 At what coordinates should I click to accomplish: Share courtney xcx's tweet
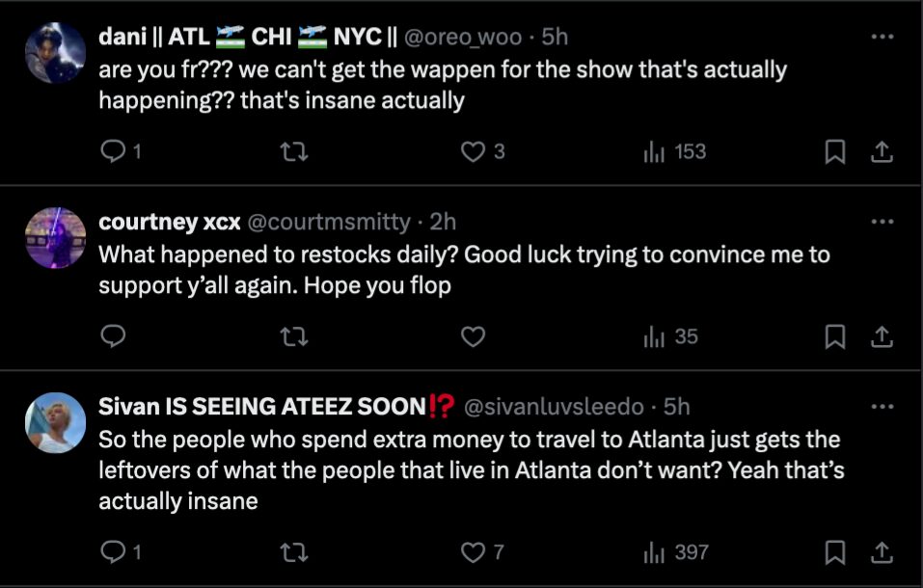coord(881,336)
